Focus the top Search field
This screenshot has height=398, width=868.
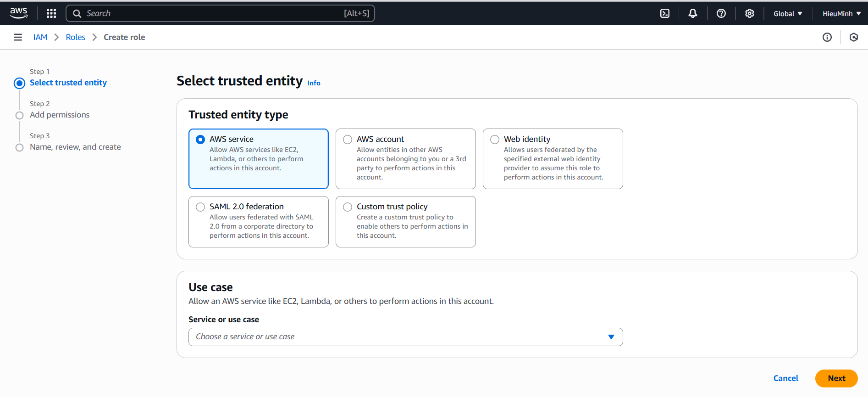click(221, 13)
